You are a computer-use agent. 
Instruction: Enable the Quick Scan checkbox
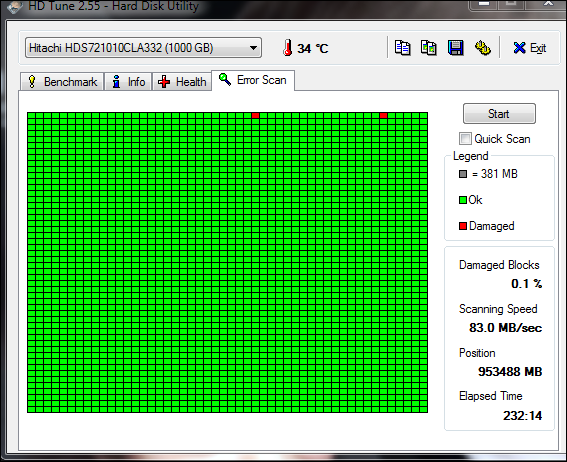click(x=465, y=138)
